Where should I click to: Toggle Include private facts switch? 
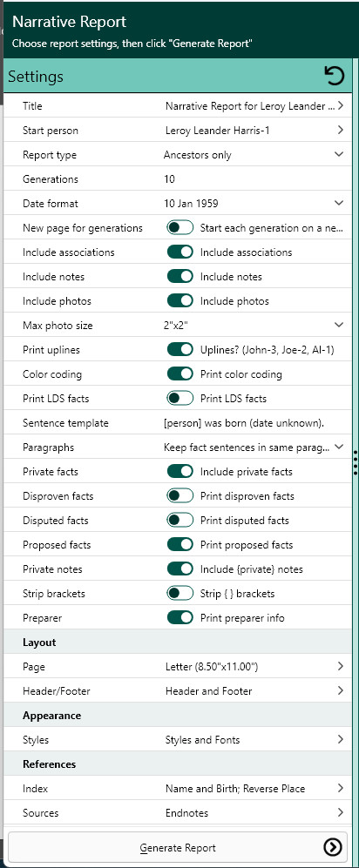click(180, 471)
